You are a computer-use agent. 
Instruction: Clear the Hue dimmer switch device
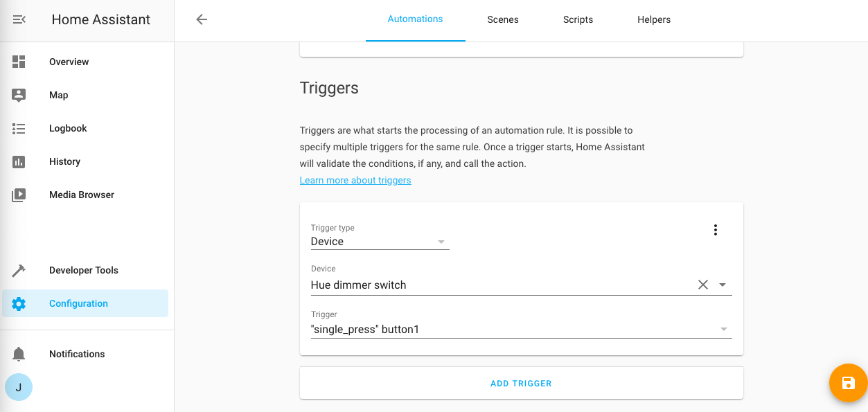click(703, 285)
